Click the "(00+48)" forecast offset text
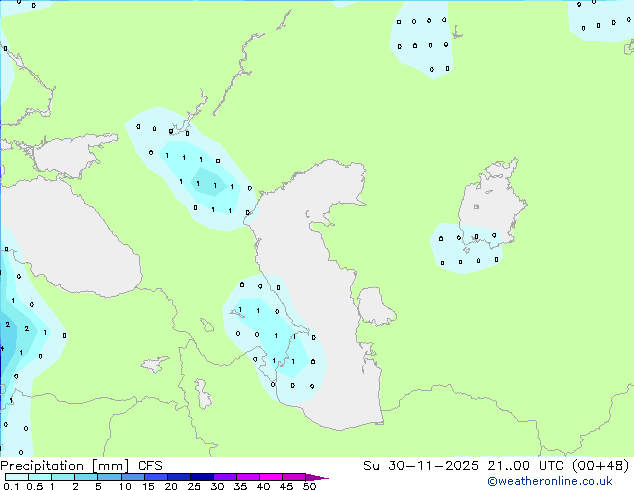 coord(601,466)
